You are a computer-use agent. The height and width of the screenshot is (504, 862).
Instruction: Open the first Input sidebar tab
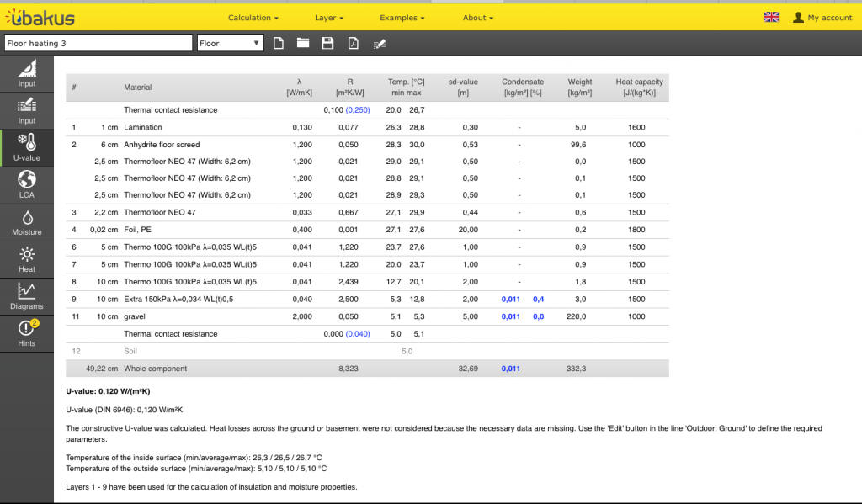pos(27,73)
